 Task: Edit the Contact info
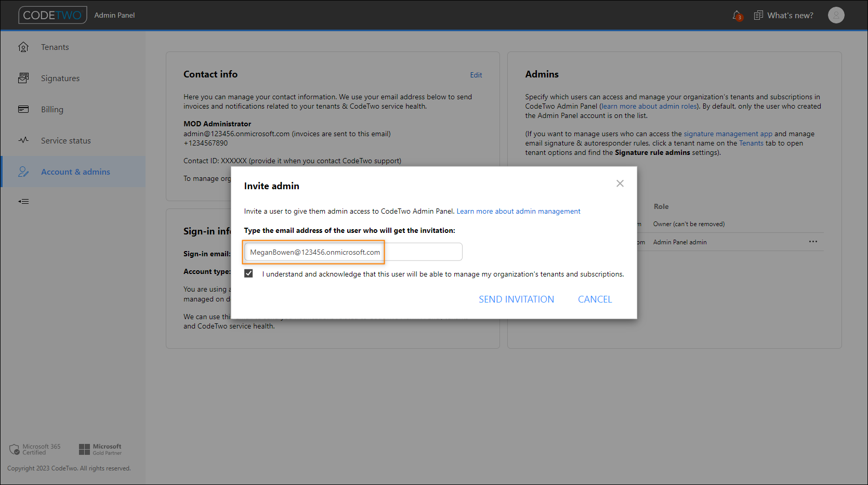click(x=476, y=75)
